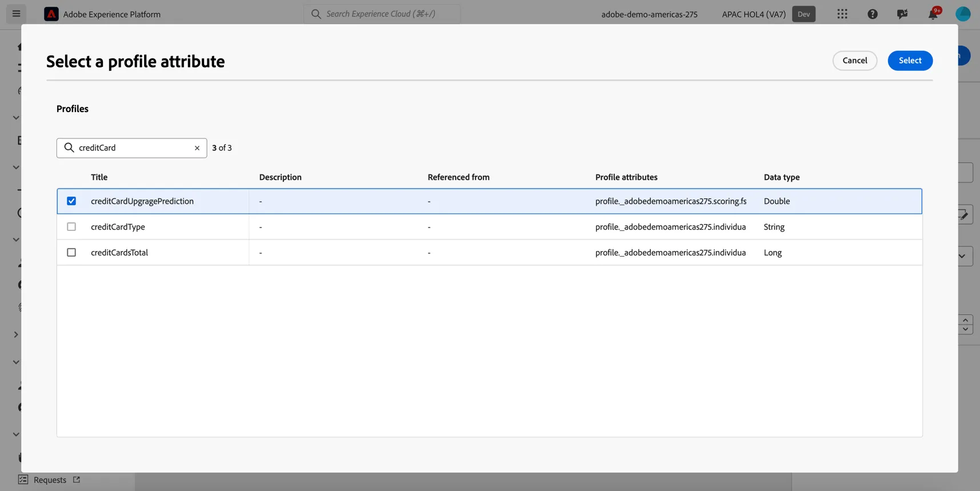Screen dimensions: 980x491
Task: Cancel the profile attribute dialog
Action: (x=855, y=61)
